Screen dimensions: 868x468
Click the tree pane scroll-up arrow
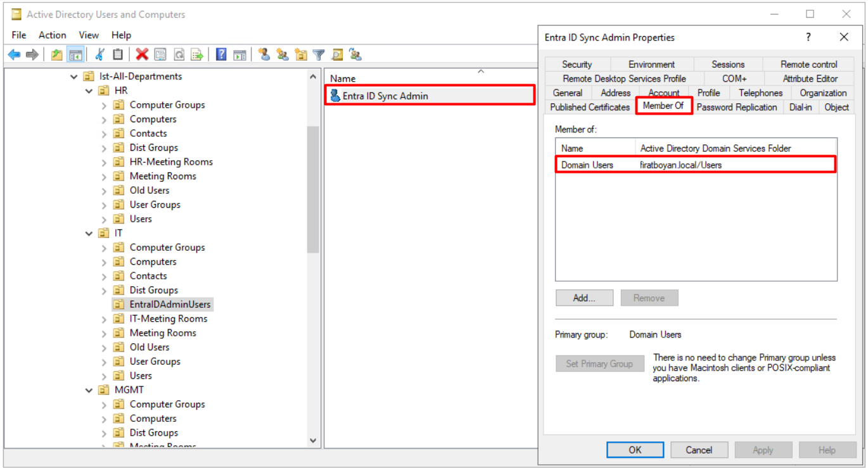[313, 77]
